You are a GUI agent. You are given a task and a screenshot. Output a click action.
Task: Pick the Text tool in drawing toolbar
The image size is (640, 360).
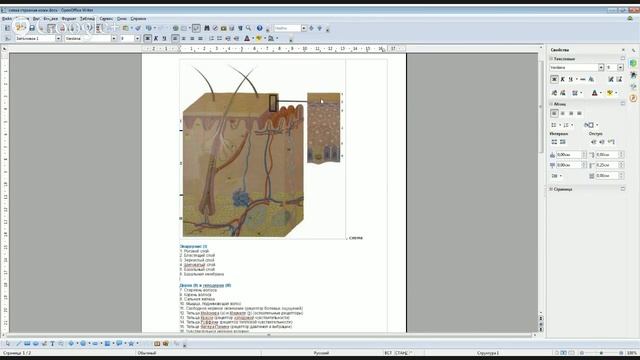(52, 344)
